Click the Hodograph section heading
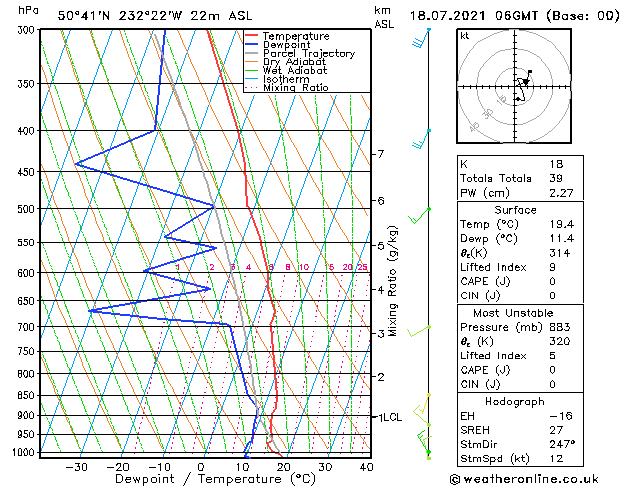This screenshot has height=486, width=629. click(515, 401)
